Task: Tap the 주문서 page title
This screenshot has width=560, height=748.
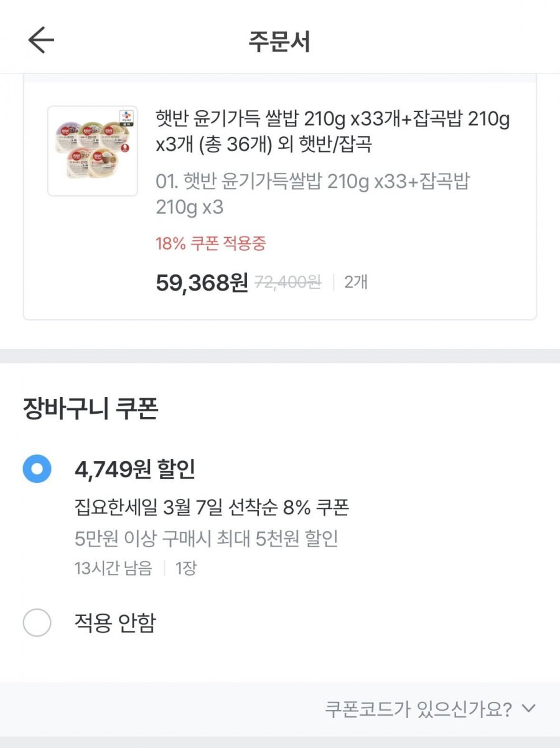Action: click(x=279, y=41)
